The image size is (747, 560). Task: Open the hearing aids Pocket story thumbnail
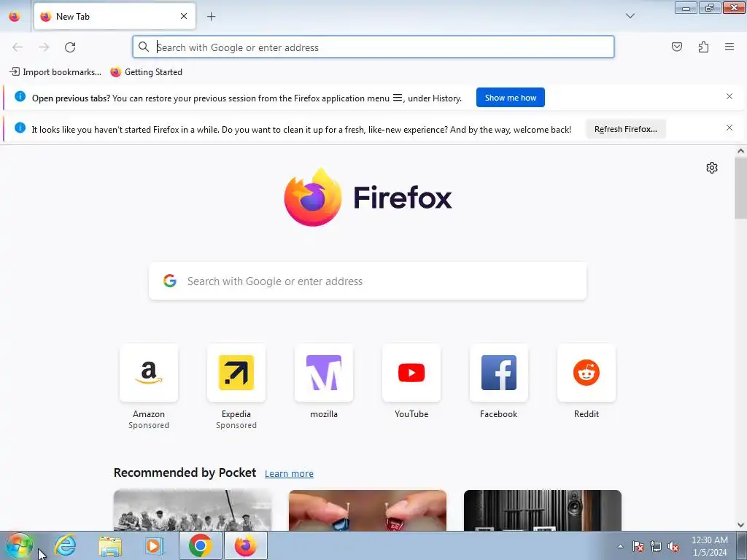368,510
